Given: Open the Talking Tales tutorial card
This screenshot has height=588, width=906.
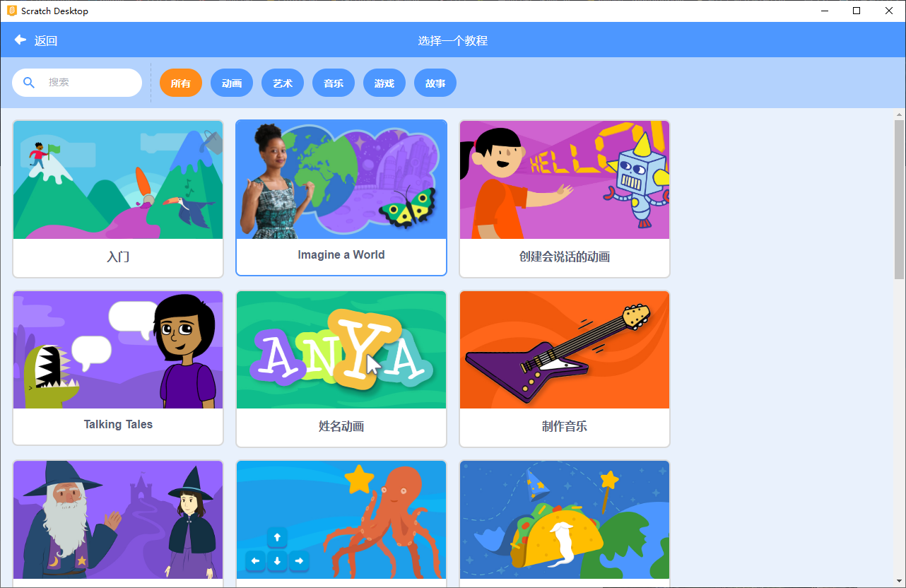Looking at the screenshot, I should click(118, 368).
